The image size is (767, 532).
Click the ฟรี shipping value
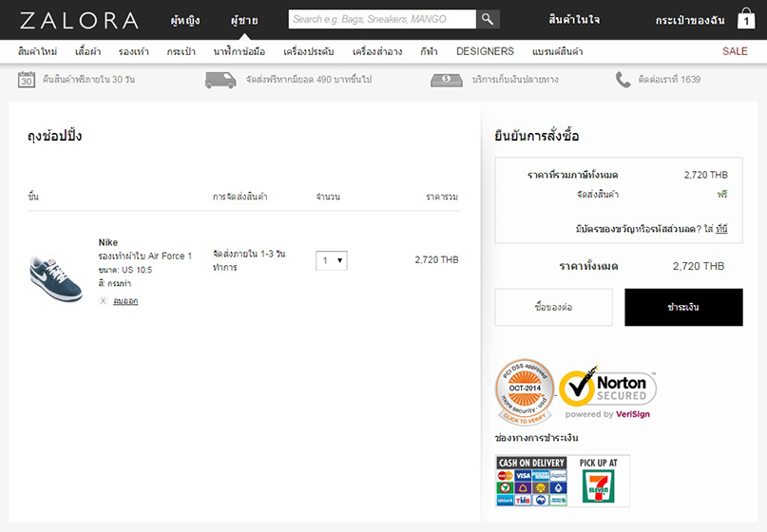point(722,194)
